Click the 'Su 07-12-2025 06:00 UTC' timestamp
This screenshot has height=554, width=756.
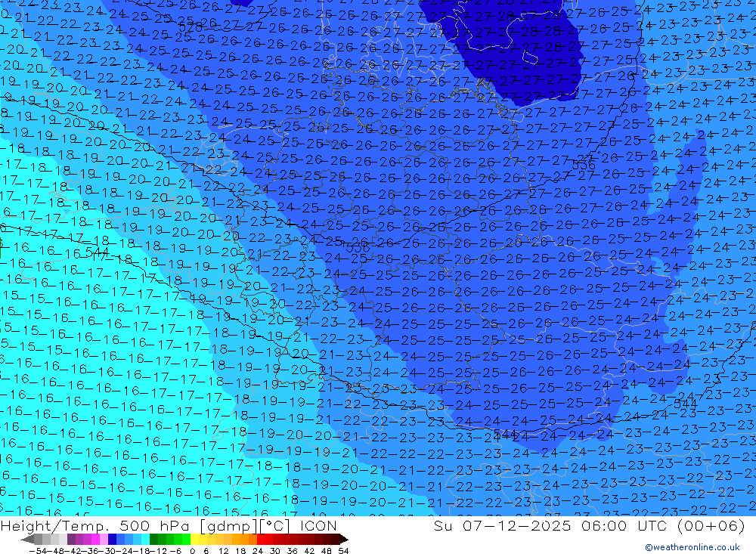(x=552, y=525)
